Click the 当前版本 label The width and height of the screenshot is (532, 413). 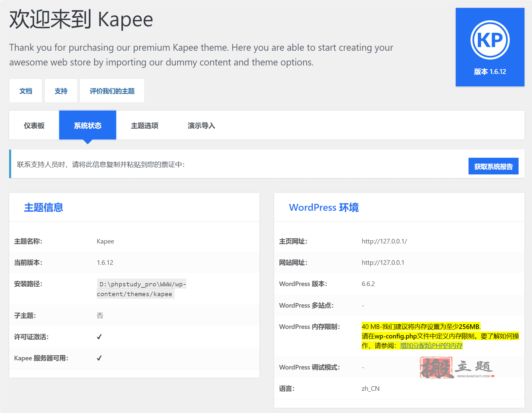tap(28, 262)
